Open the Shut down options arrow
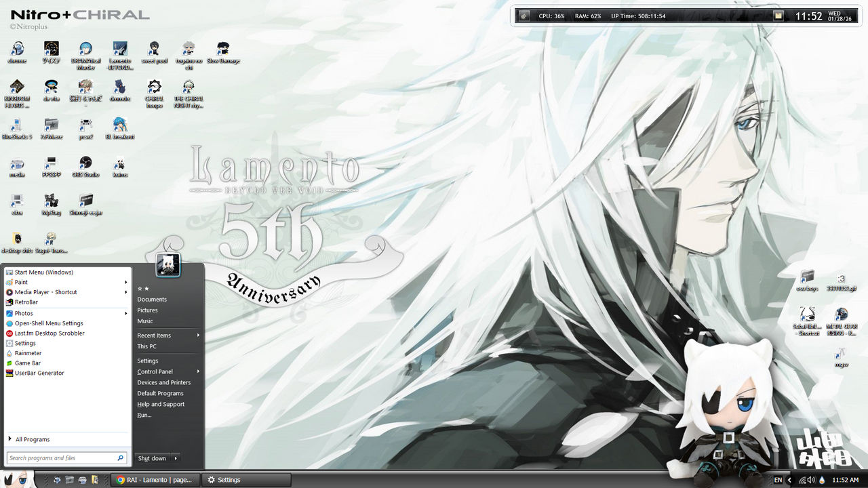Image resolution: width=868 pixels, height=488 pixels. [176, 458]
